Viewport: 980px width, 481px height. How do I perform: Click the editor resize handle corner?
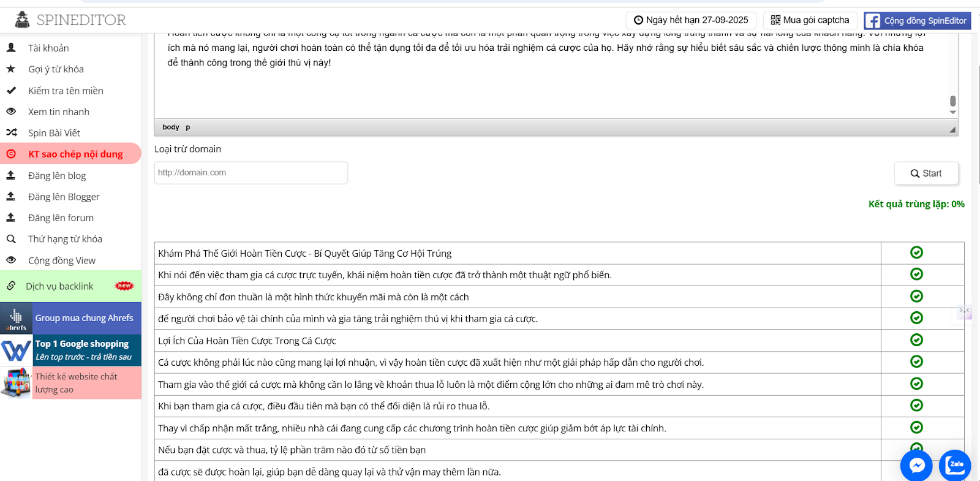[952, 129]
